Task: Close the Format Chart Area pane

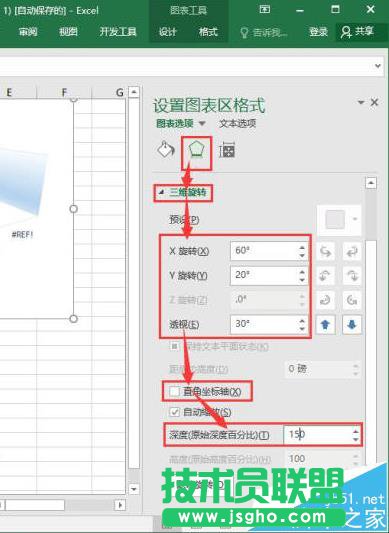Action: tap(374, 102)
